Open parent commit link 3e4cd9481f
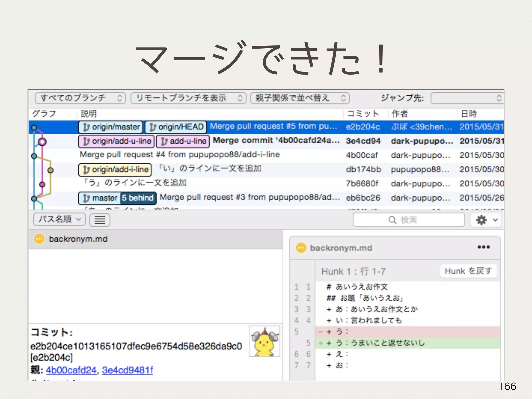This screenshot has width=532, height=399. [x=127, y=370]
